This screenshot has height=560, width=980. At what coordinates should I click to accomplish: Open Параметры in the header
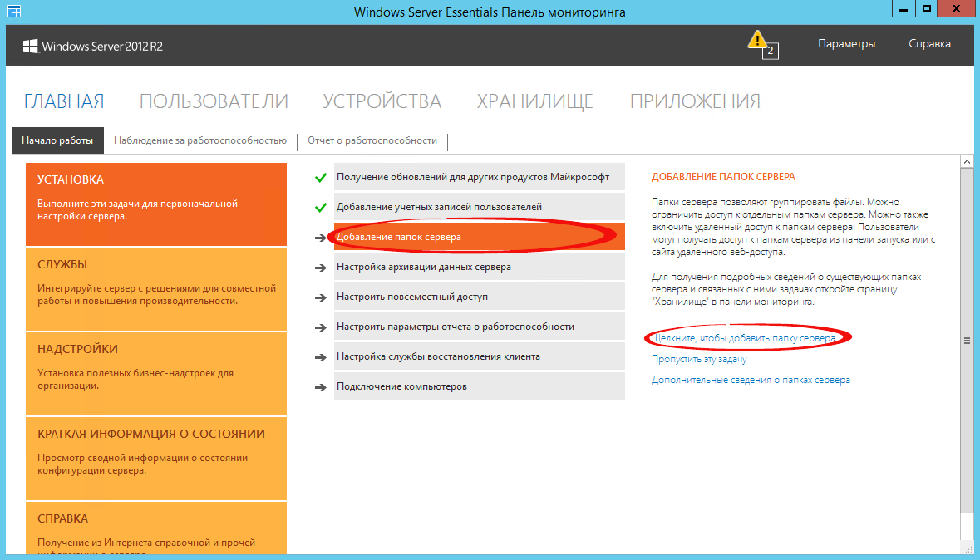click(847, 44)
